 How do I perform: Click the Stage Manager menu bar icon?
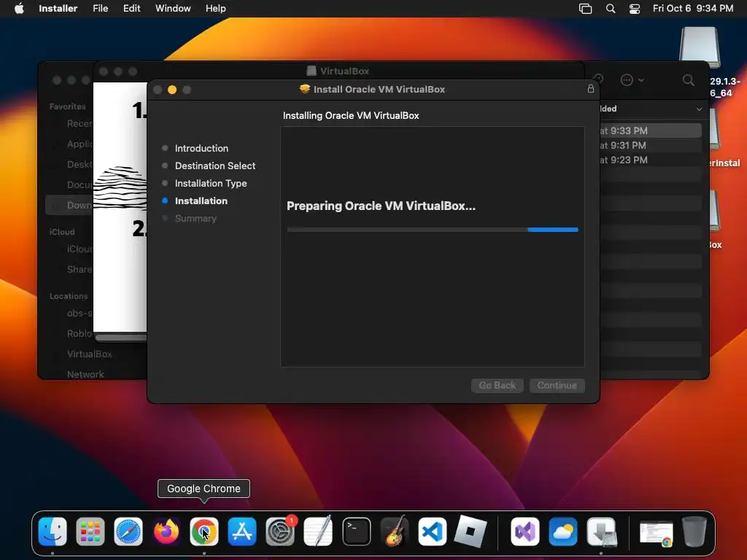point(586,9)
